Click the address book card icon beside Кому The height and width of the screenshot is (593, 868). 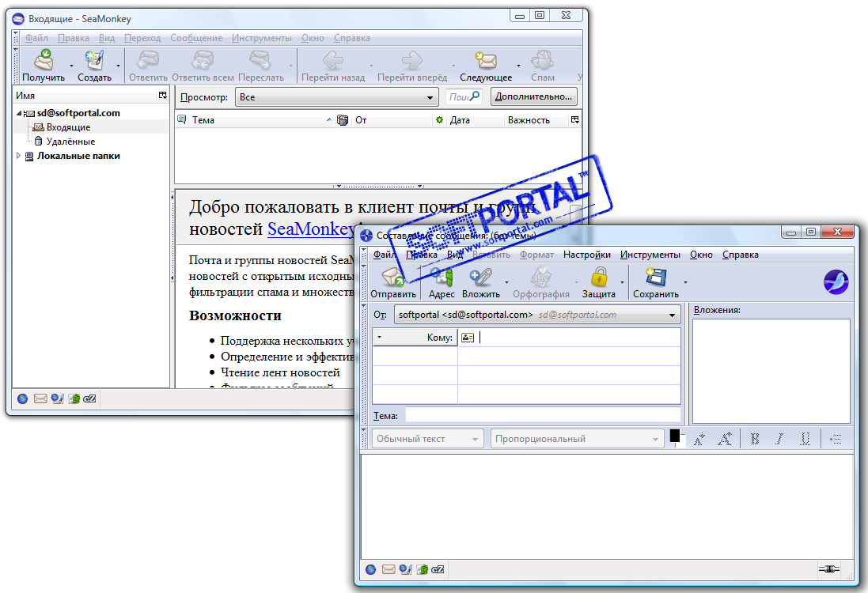point(468,338)
